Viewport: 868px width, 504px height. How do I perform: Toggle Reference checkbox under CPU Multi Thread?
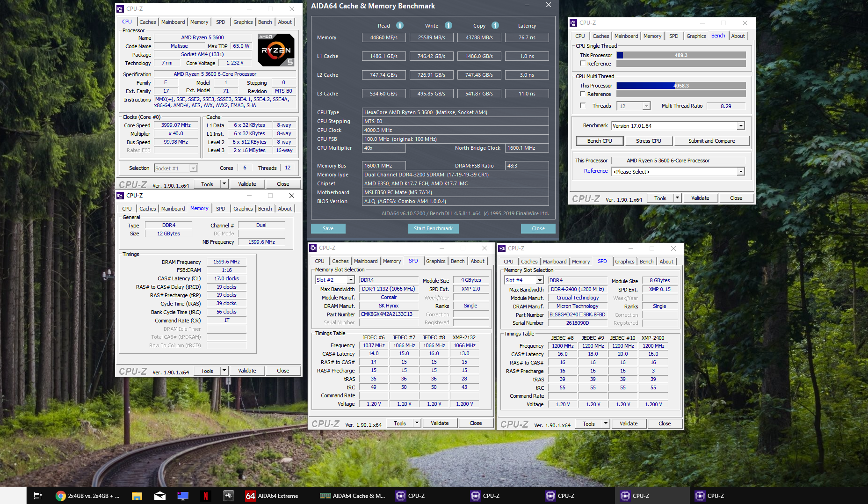point(583,94)
